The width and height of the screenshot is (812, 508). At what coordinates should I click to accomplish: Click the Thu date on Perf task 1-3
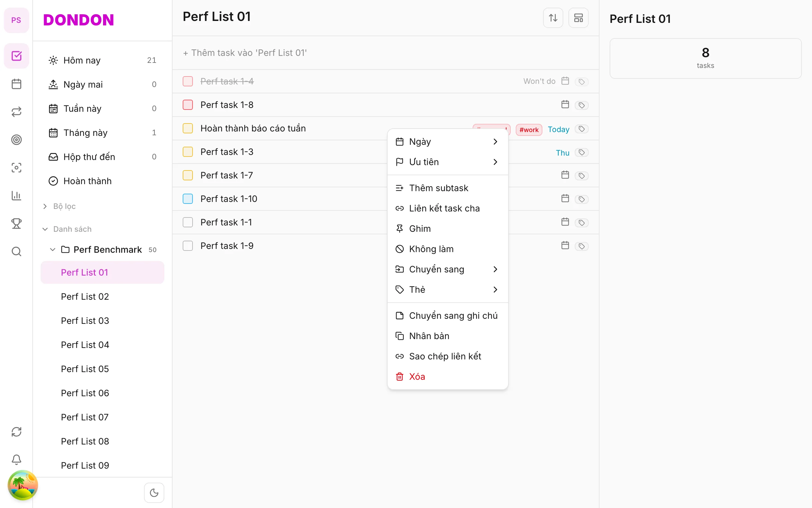(x=562, y=153)
